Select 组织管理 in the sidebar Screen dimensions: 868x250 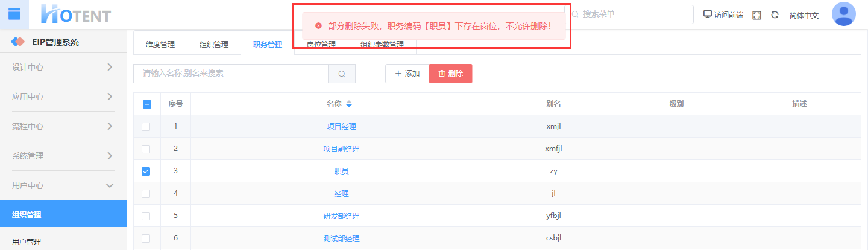click(x=63, y=215)
